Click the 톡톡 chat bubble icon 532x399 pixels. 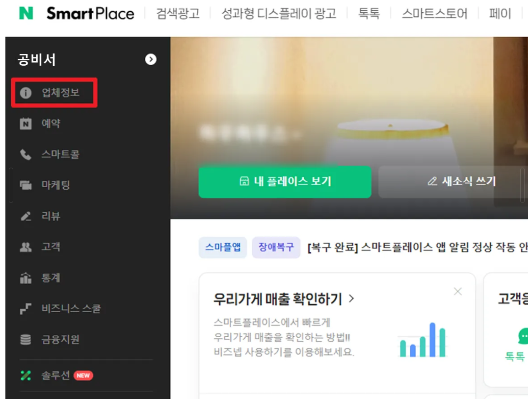click(x=523, y=336)
